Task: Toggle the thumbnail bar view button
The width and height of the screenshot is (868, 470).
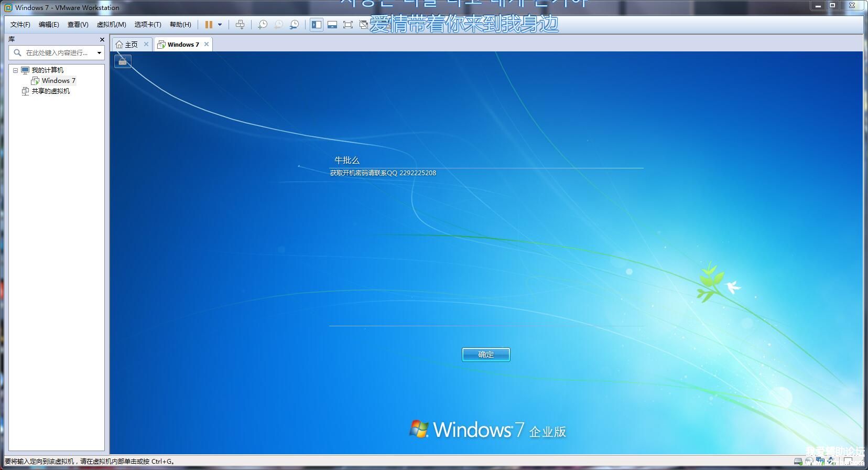Action: (x=332, y=25)
